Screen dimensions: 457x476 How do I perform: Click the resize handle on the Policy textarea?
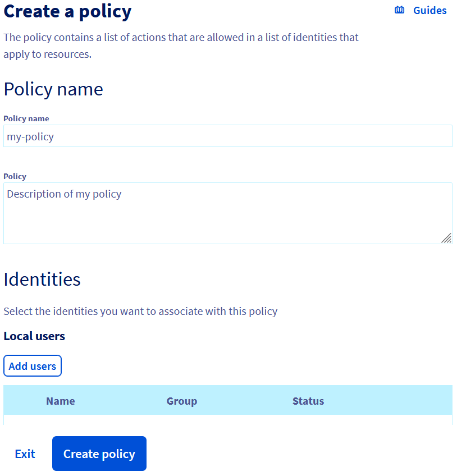[447, 239]
